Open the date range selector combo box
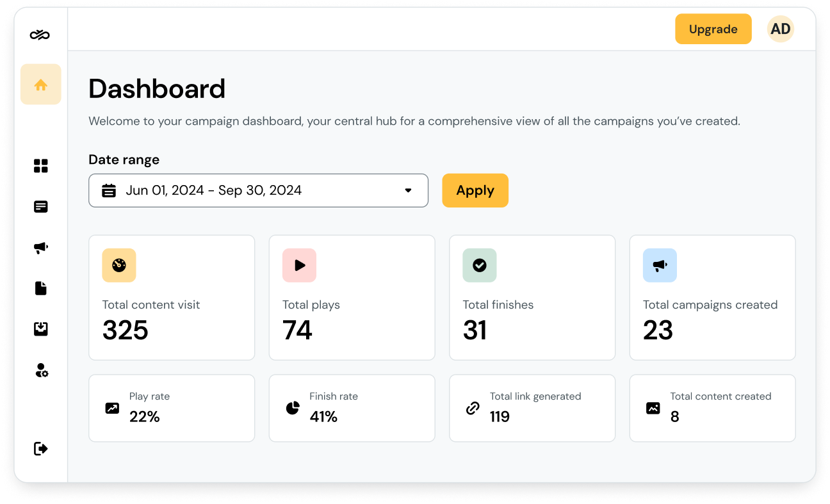This screenshot has height=504, width=830. click(258, 190)
